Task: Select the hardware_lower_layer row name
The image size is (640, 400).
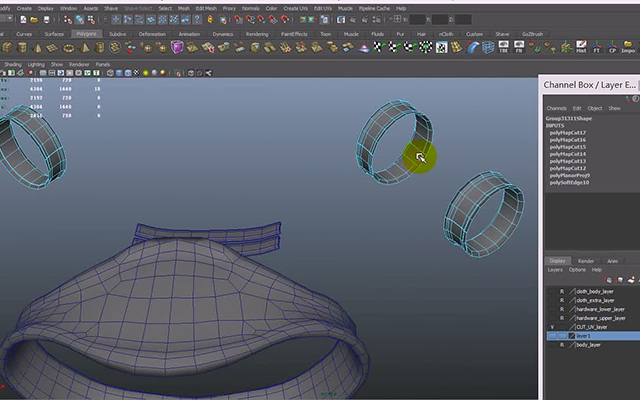Action: coord(600,309)
